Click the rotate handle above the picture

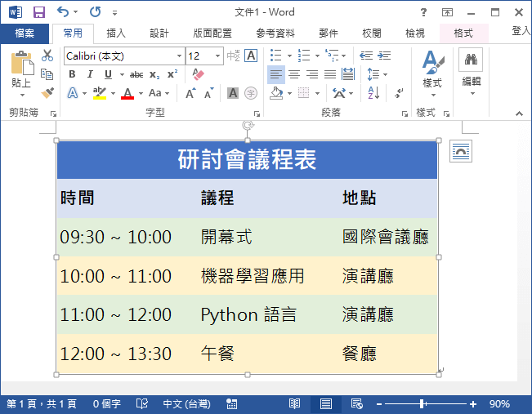248,125
